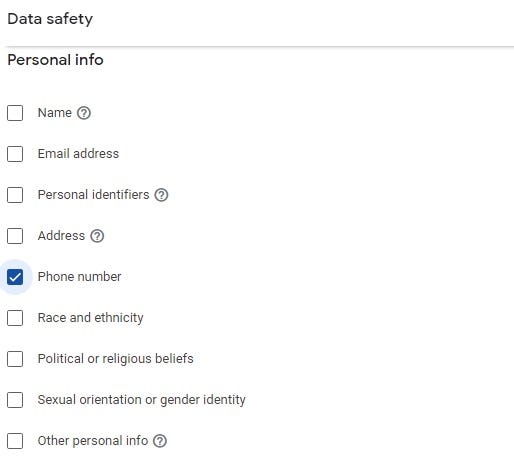
Task: Tick the Race and ethnicity checkbox
Action: 15,318
